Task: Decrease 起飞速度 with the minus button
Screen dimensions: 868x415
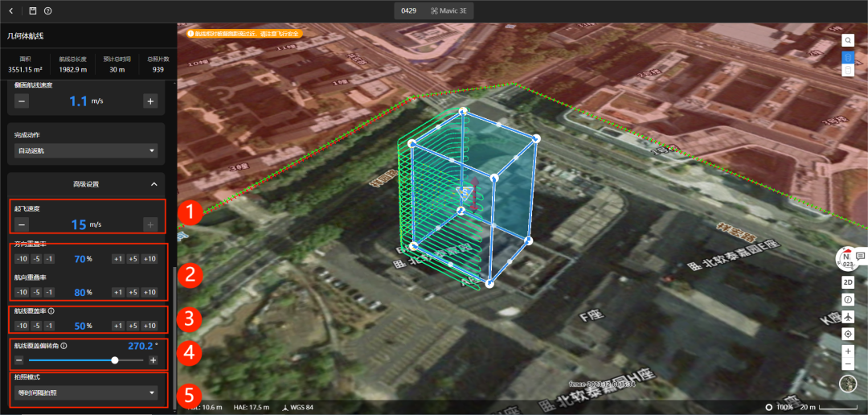Action: point(21,224)
